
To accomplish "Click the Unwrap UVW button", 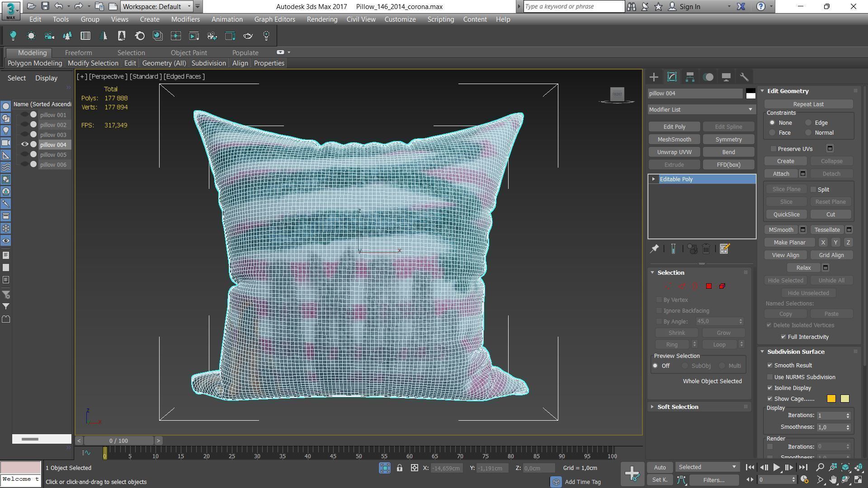I will 674,152.
